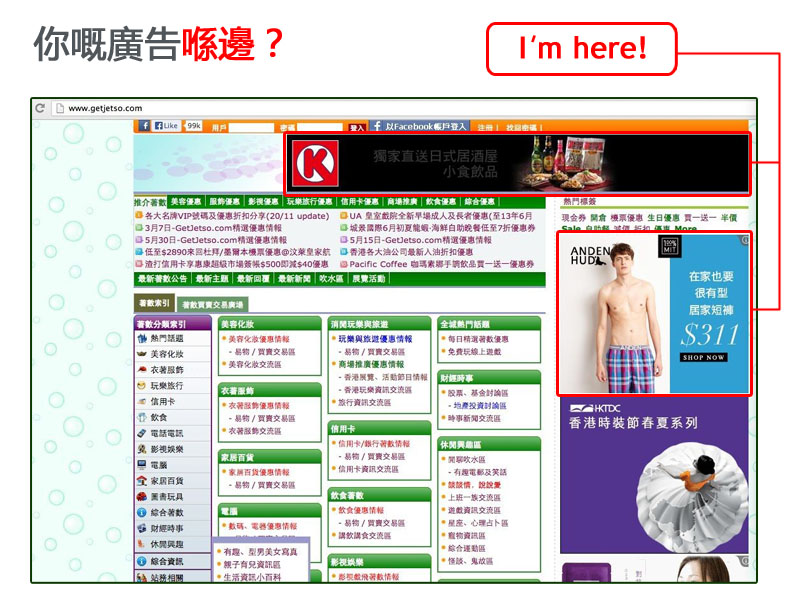Click AdChoices icon on Anden Hud ad

[x=745, y=239]
